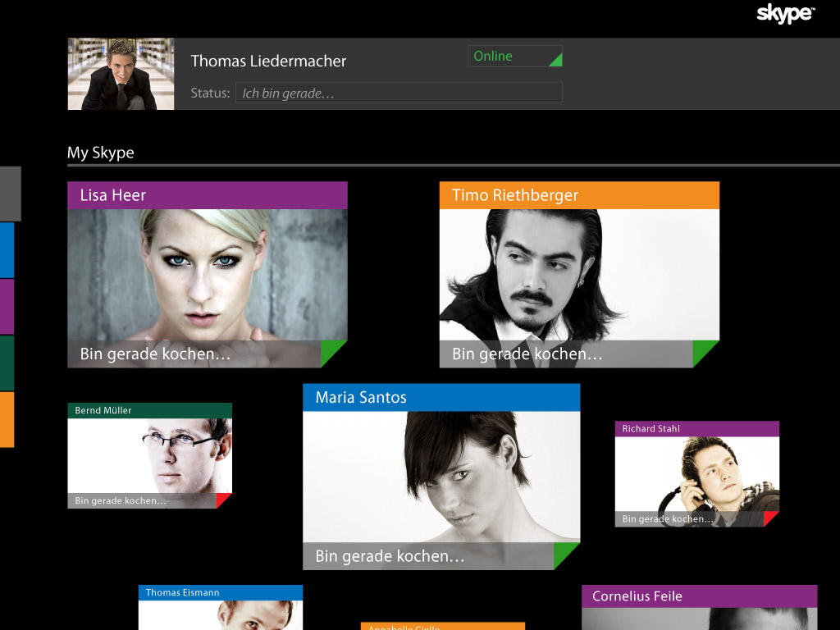Screen dimensions: 840x630
Task: Click Lisa Heer's status message text
Action: pos(155,354)
